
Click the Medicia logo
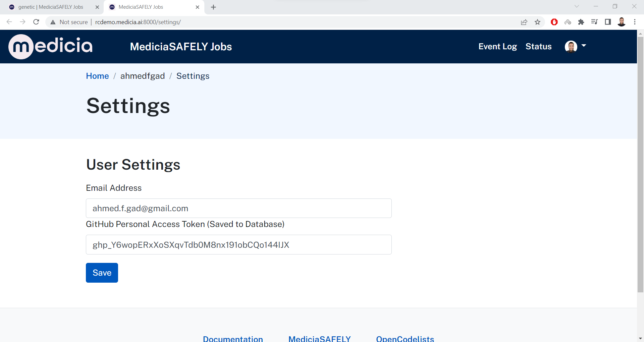(x=50, y=46)
